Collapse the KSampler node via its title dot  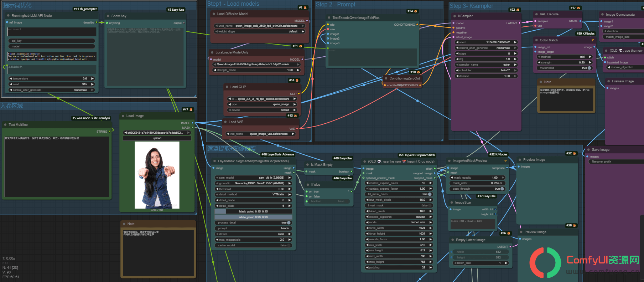455,16
